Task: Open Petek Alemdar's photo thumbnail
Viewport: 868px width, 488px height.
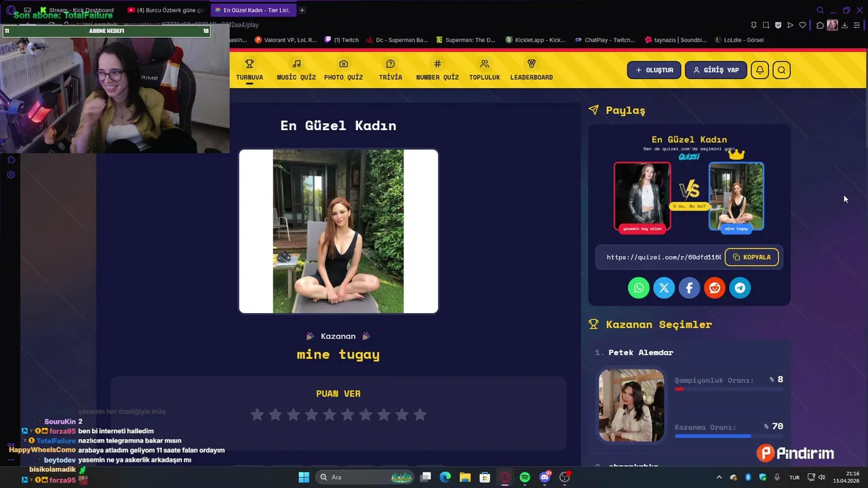Action: tap(631, 405)
